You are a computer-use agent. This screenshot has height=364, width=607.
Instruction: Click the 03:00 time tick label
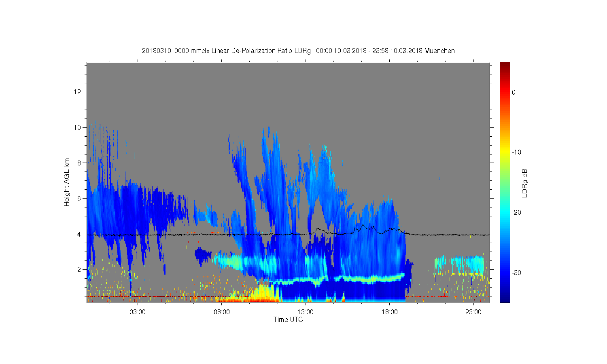pyautogui.click(x=138, y=312)
